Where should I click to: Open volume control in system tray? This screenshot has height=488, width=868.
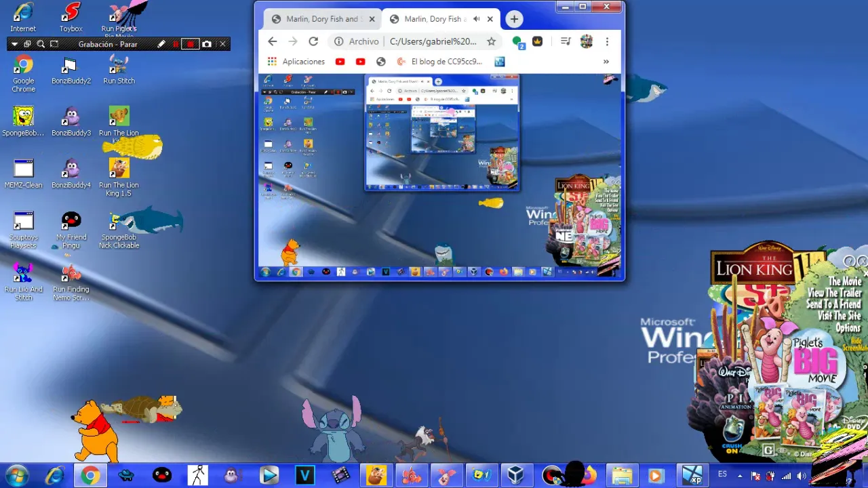802,476
